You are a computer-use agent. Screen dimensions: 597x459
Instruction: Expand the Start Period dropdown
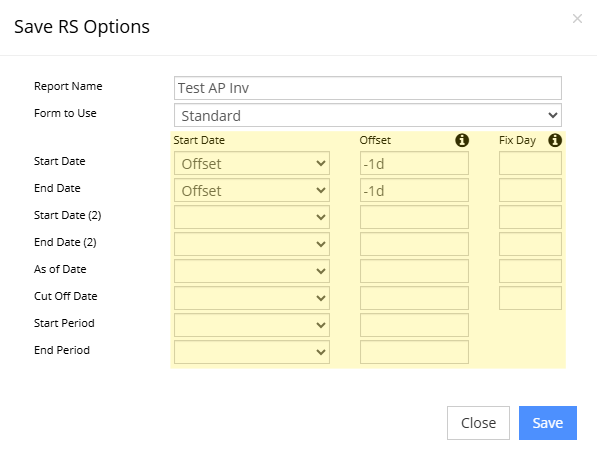[252, 325]
